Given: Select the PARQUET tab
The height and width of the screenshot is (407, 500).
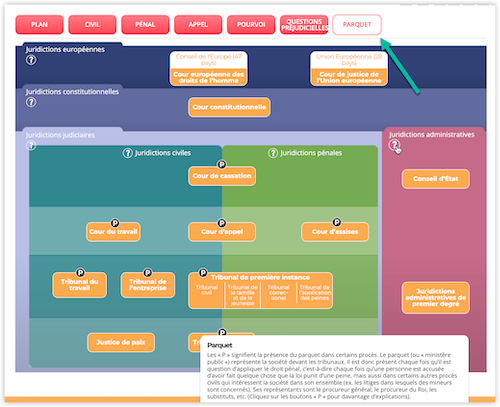Looking at the screenshot, I should (357, 25).
